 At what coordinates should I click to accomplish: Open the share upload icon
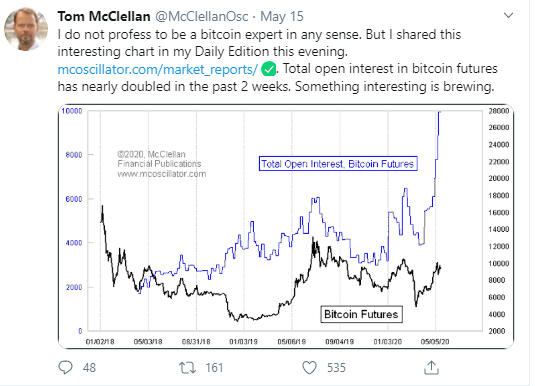click(431, 368)
